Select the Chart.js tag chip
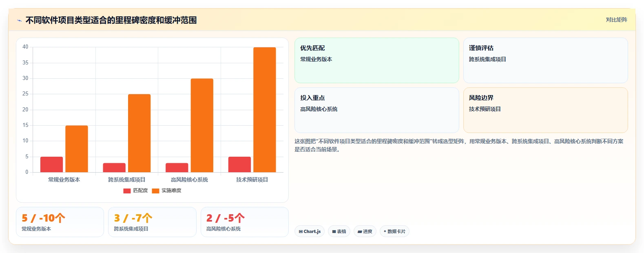This screenshot has height=253, width=644. pyautogui.click(x=310, y=231)
